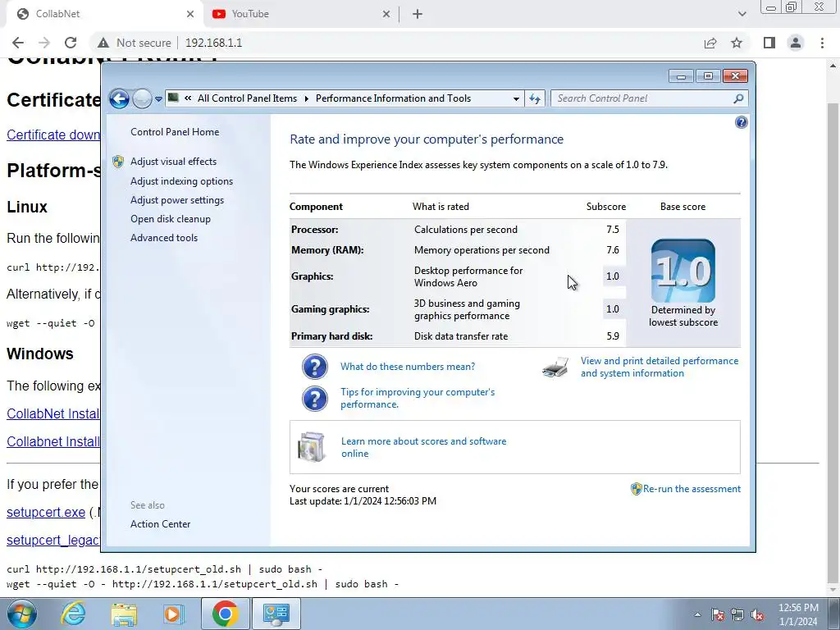840x630 pixels.
Task: Click the Control Panel forward arrow button
Action: point(142,98)
